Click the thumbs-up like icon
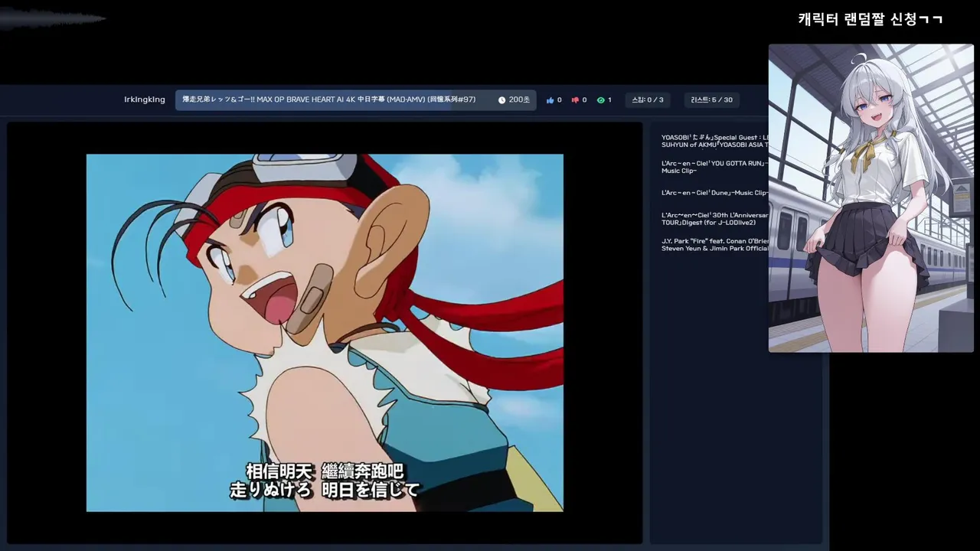The image size is (980, 551). point(550,100)
